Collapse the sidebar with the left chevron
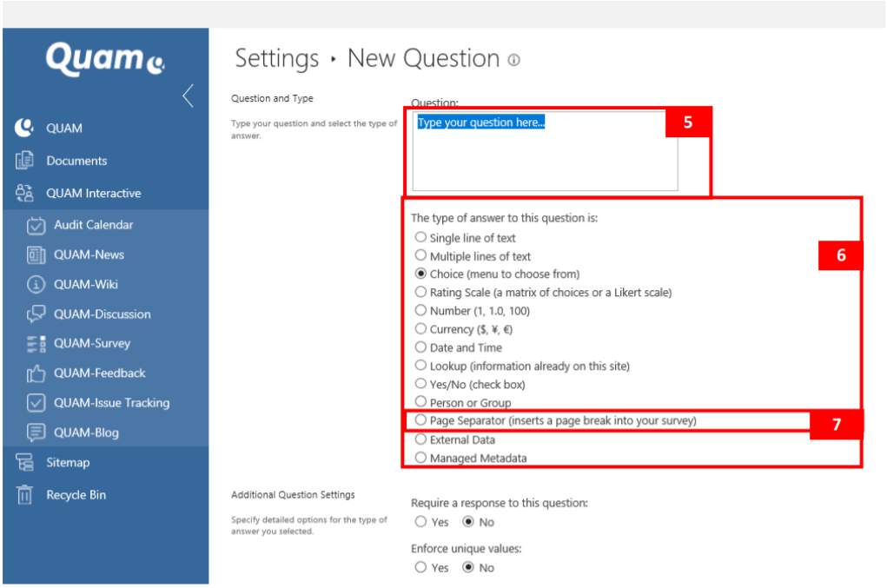Viewport: 887px width, 588px height. tap(188, 96)
